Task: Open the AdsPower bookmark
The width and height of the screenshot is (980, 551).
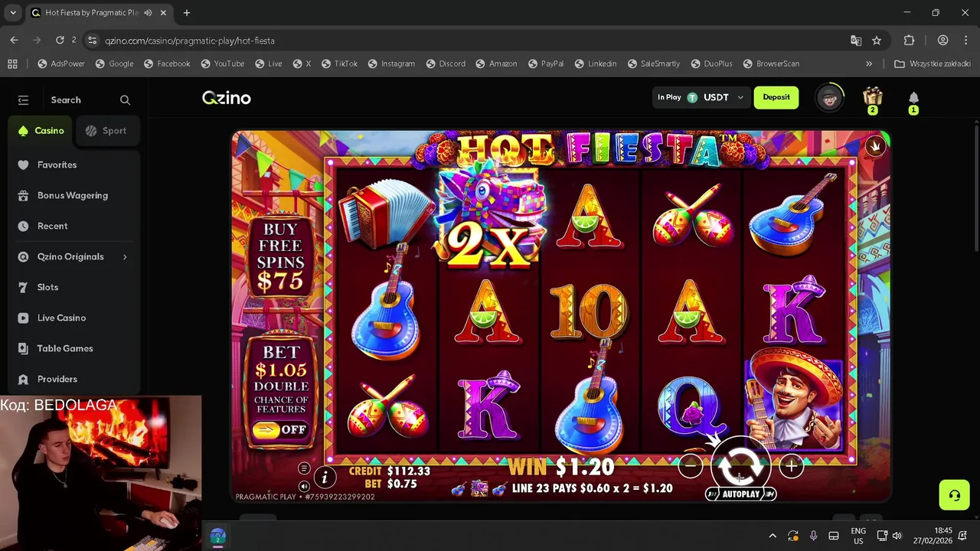Action: pos(61,64)
